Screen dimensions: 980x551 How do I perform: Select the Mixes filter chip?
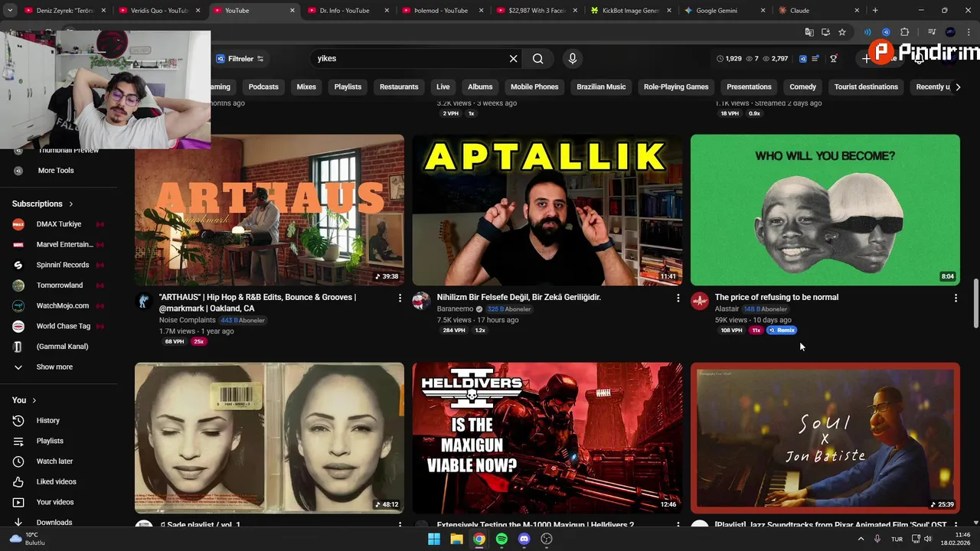[x=306, y=86]
